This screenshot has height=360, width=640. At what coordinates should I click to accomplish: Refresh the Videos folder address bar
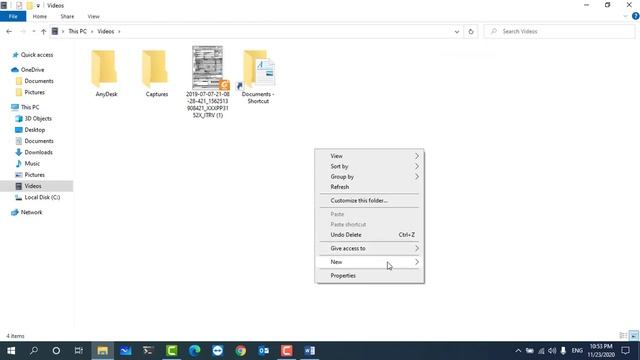click(x=471, y=31)
